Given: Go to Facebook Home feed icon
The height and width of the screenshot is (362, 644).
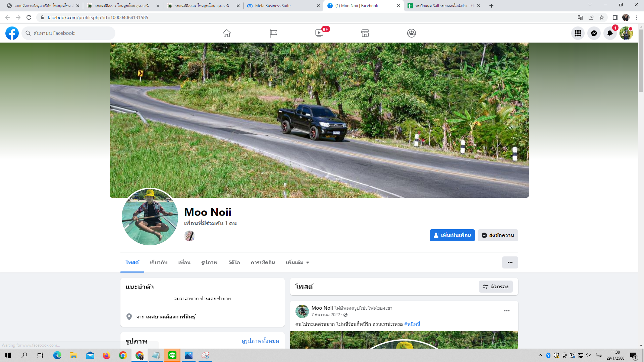Looking at the screenshot, I should tap(227, 33).
